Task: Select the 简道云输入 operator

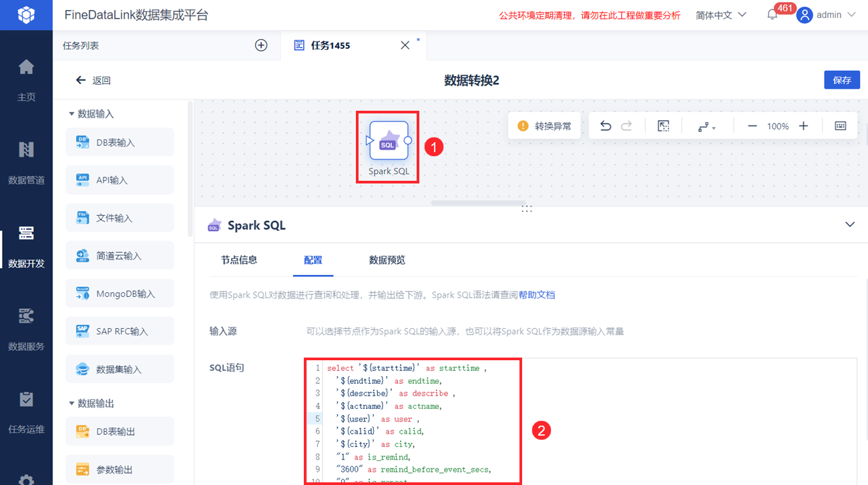Action: coord(120,256)
